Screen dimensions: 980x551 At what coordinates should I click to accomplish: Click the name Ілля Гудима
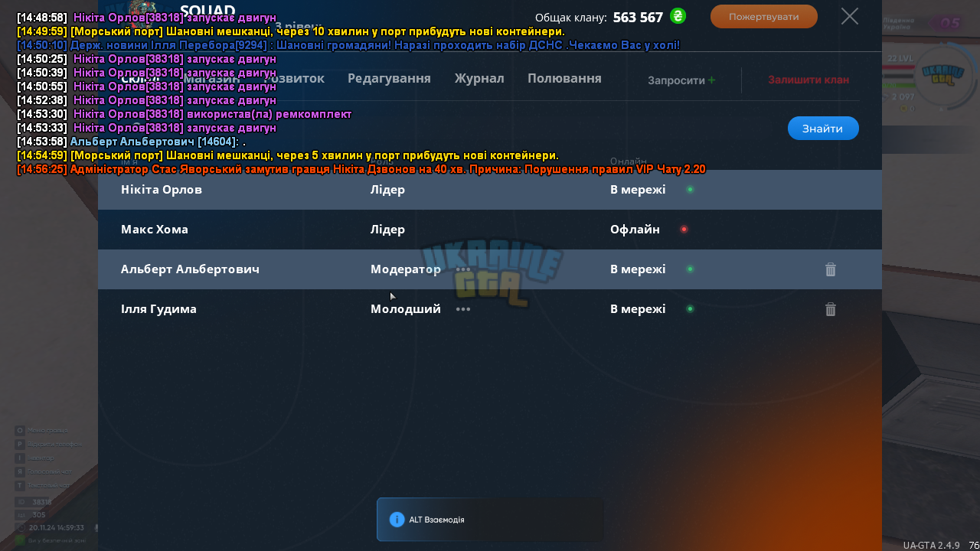158,309
